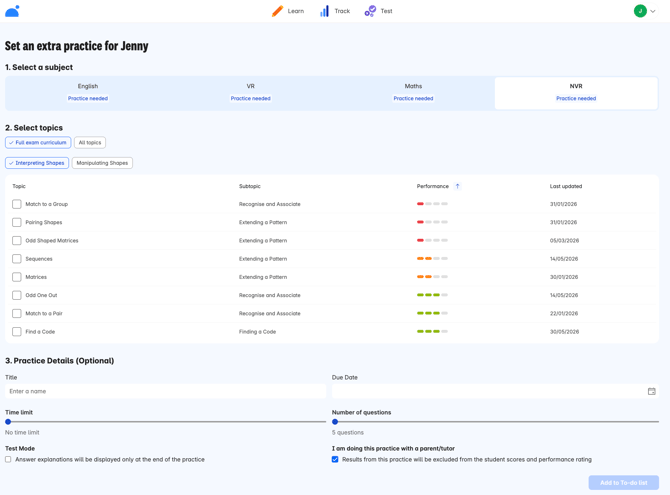
Task: Tick the Sequences checkbox
Action: [x=17, y=259]
